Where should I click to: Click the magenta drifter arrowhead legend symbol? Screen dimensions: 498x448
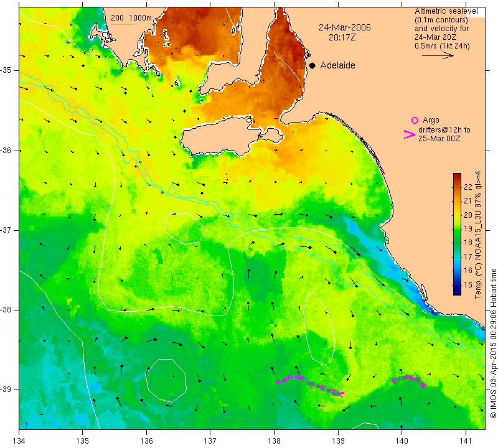(x=410, y=134)
